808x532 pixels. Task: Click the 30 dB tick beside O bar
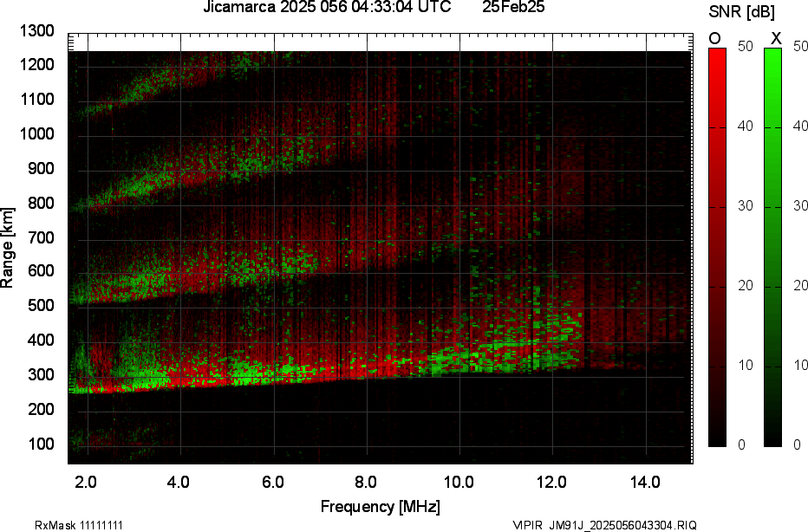click(x=745, y=206)
